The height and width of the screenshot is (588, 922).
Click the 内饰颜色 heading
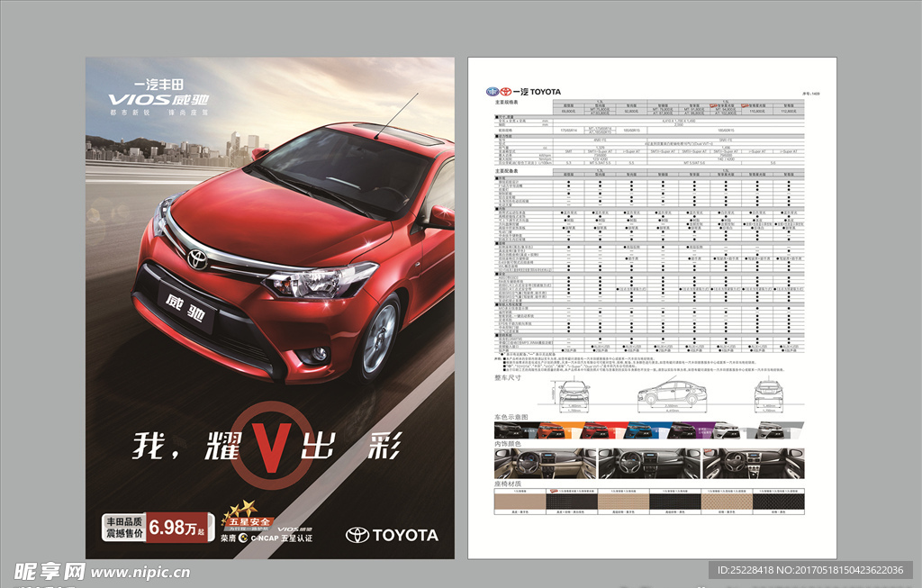pos(508,444)
